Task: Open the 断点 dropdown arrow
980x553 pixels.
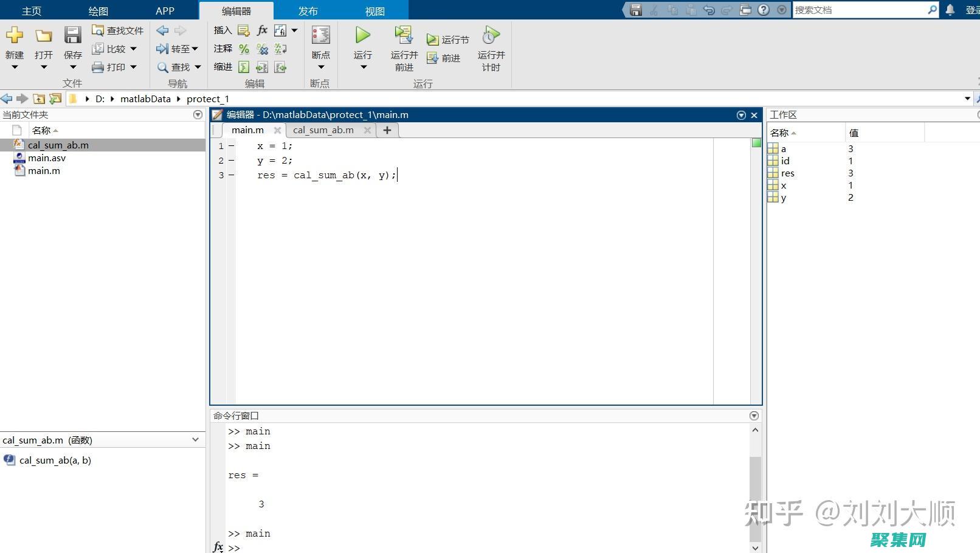Action: click(320, 67)
